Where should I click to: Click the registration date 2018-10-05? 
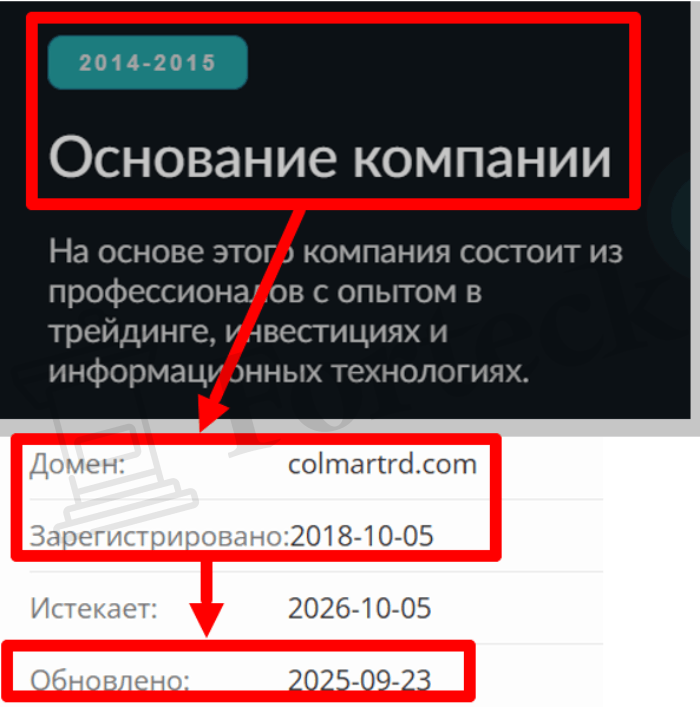pyautogui.click(x=361, y=536)
